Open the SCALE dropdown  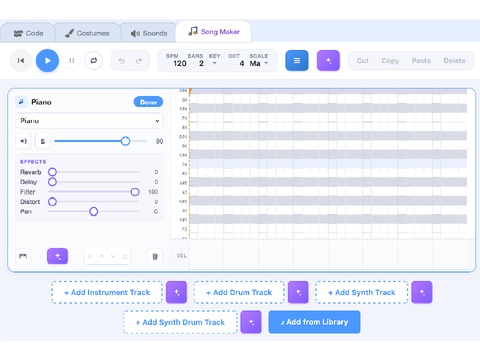point(259,63)
